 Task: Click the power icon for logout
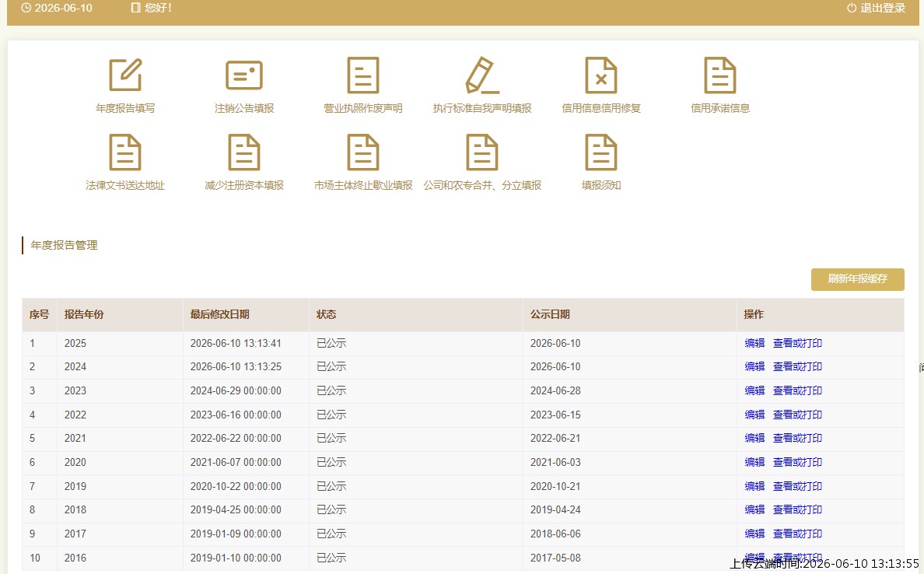click(852, 9)
